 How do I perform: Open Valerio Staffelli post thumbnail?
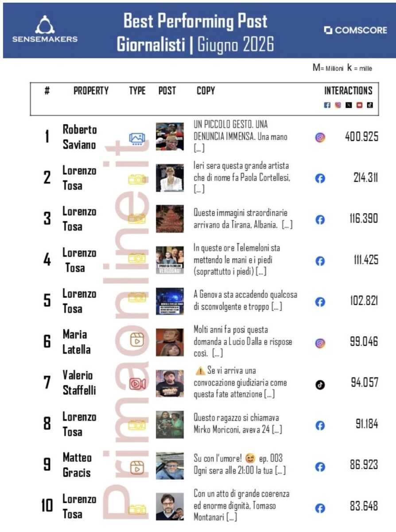pos(170,383)
